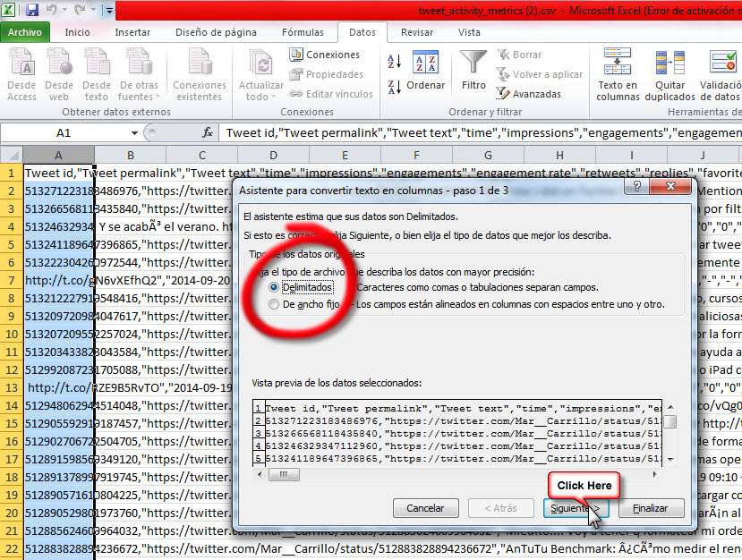Switch to the Fórmulas ribbon tab

pos(303,32)
